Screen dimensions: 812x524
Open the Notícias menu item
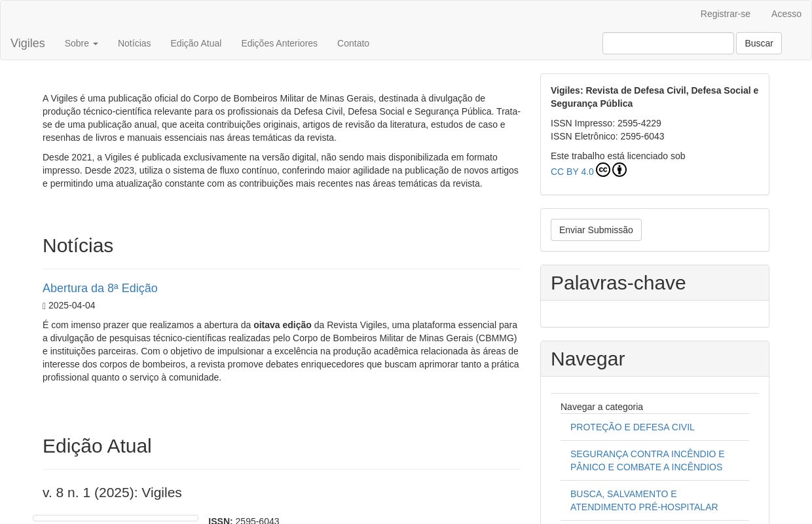click(x=134, y=43)
